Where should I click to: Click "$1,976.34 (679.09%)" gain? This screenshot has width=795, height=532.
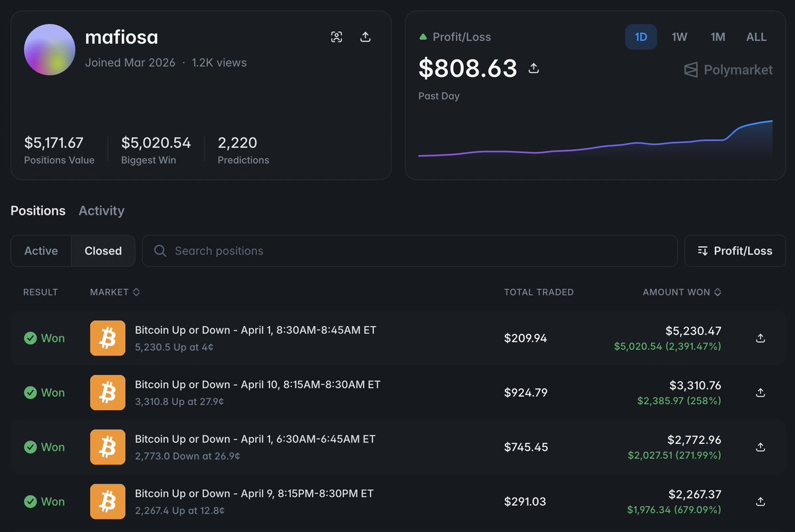click(674, 509)
